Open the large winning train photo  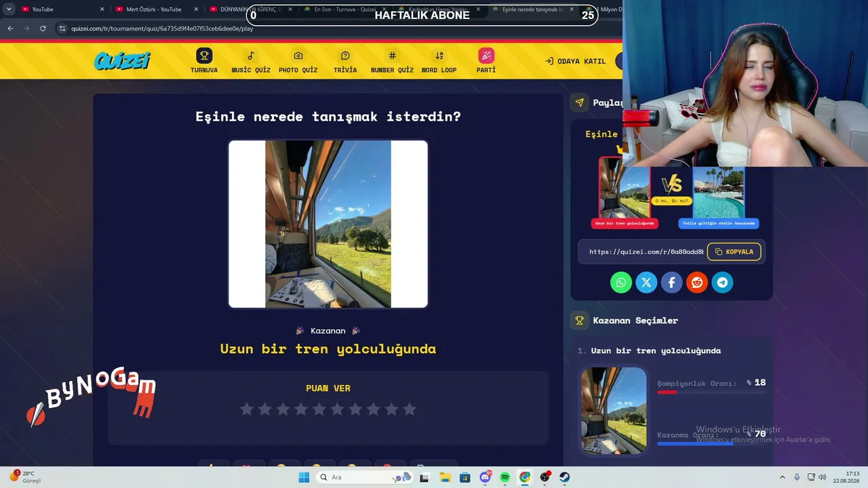tap(328, 224)
